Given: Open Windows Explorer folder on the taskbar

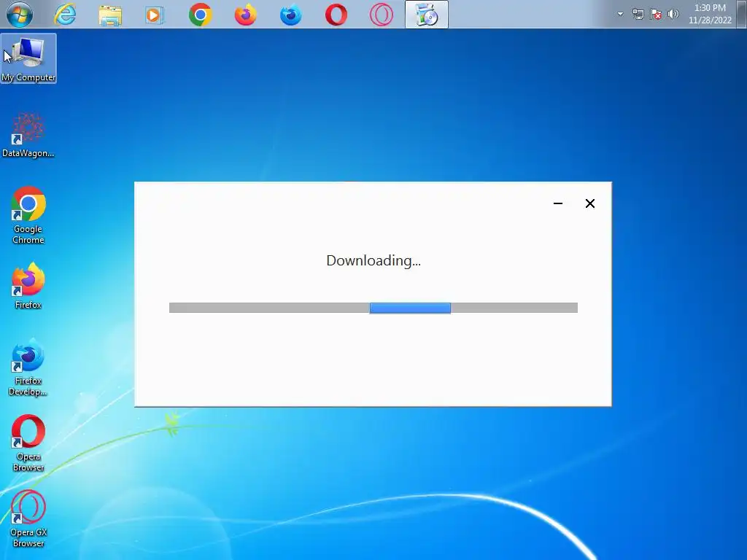Looking at the screenshot, I should [110, 15].
